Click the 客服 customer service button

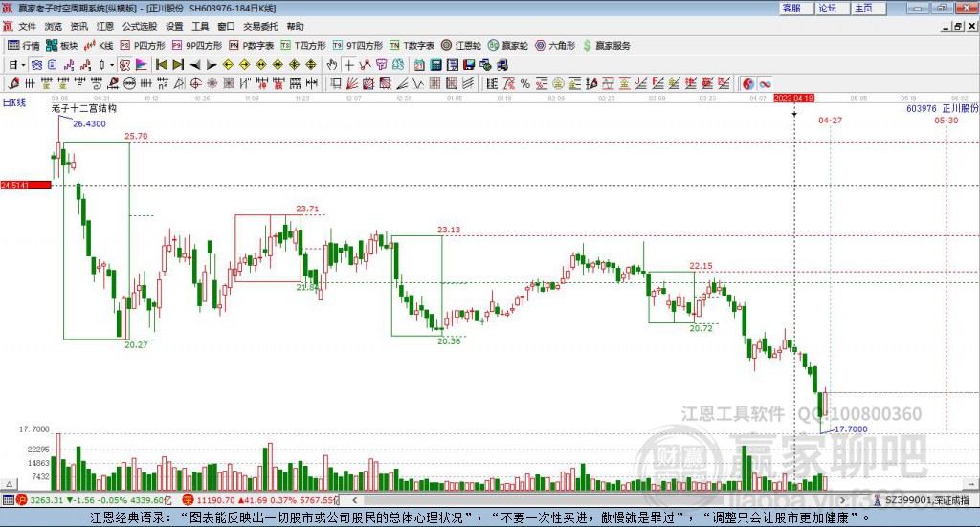(796, 8)
